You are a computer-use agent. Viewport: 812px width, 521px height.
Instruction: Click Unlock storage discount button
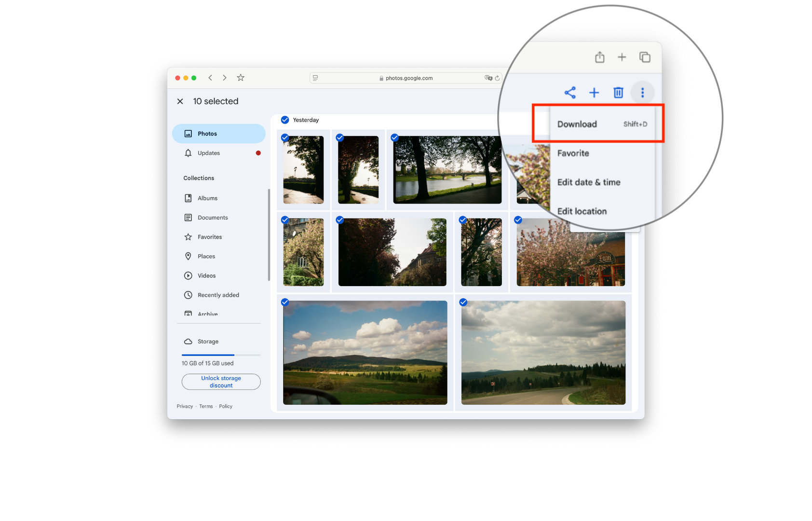click(x=221, y=382)
